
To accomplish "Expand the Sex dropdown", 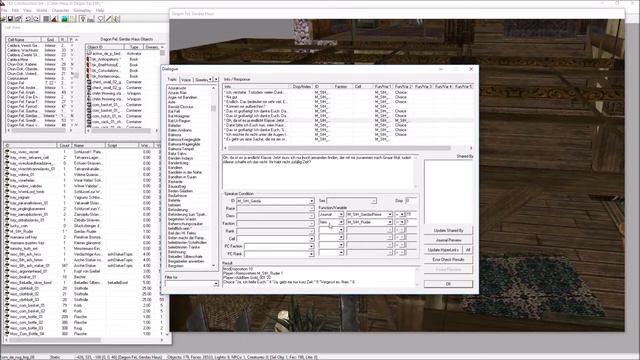I will click(373, 201).
